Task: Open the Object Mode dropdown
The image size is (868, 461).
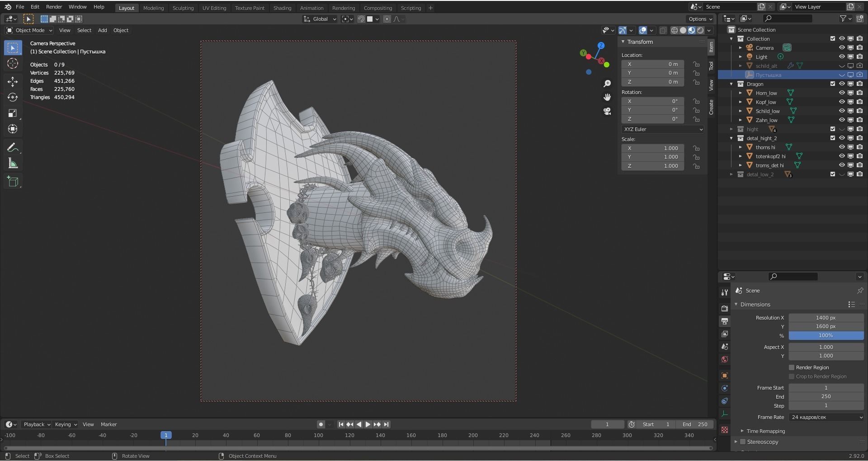Action: pos(29,30)
